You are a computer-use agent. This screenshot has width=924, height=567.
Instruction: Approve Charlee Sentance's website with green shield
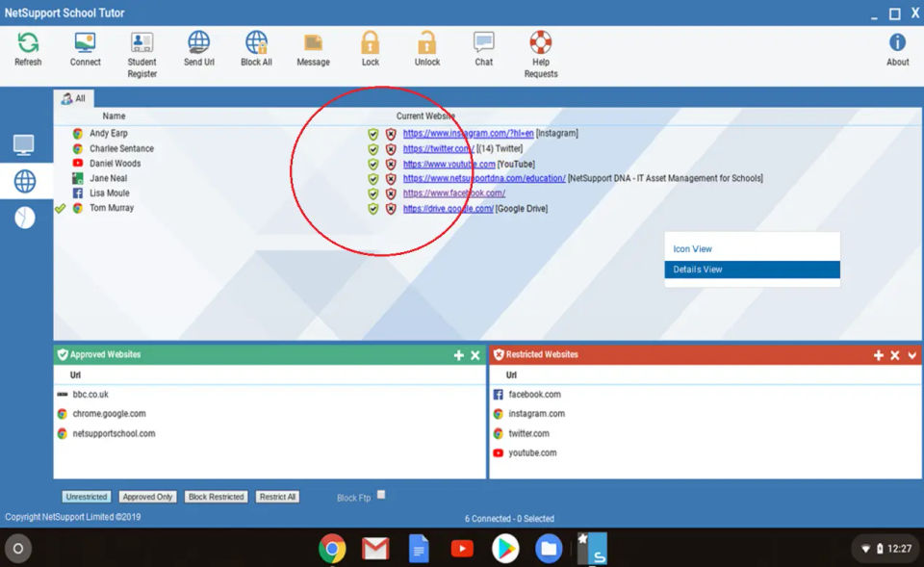point(373,149)
